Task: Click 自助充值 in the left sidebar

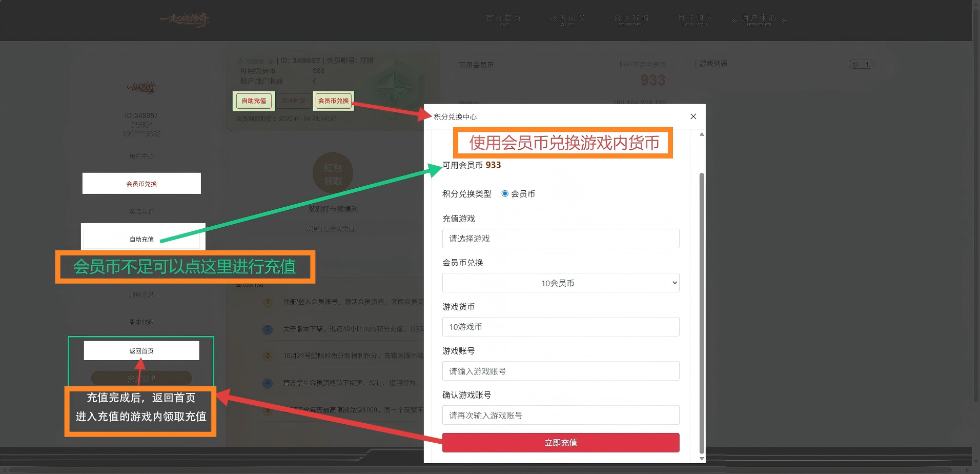Action: 142,239
